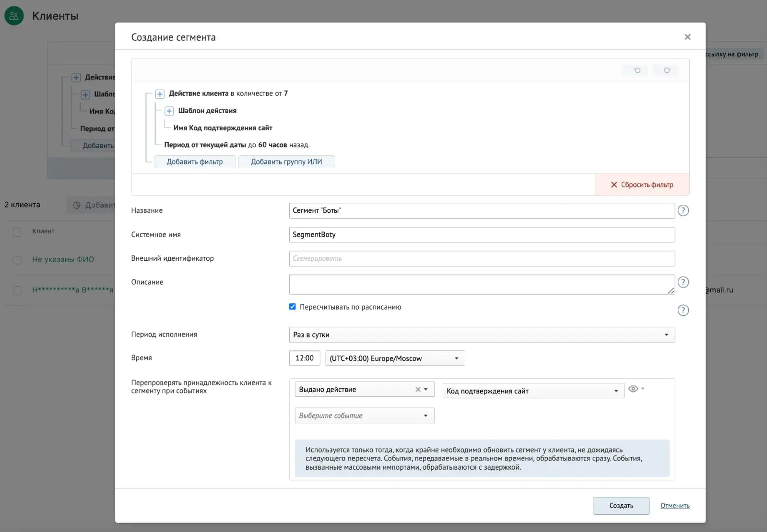This screenshot has height=532, width=767.
Task: Click the 'Внешний идентификатор' input field
Action: (x=482, y=258)
